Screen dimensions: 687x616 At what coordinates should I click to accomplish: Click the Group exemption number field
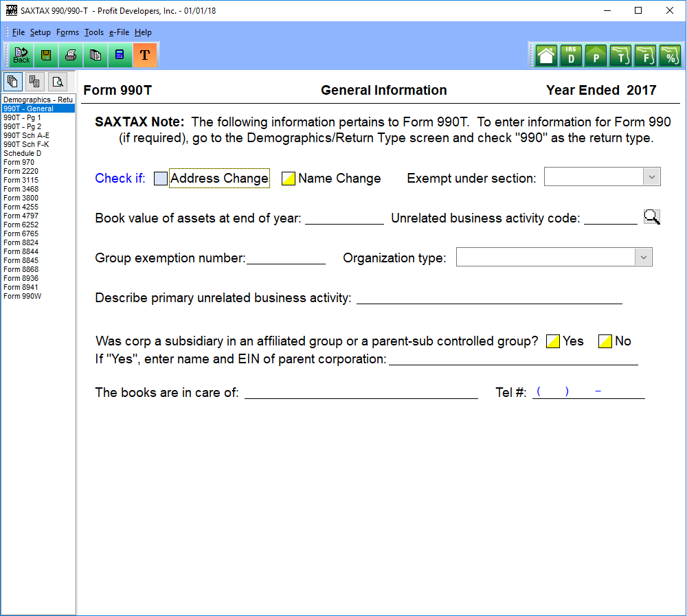click(x=286, y=258)
